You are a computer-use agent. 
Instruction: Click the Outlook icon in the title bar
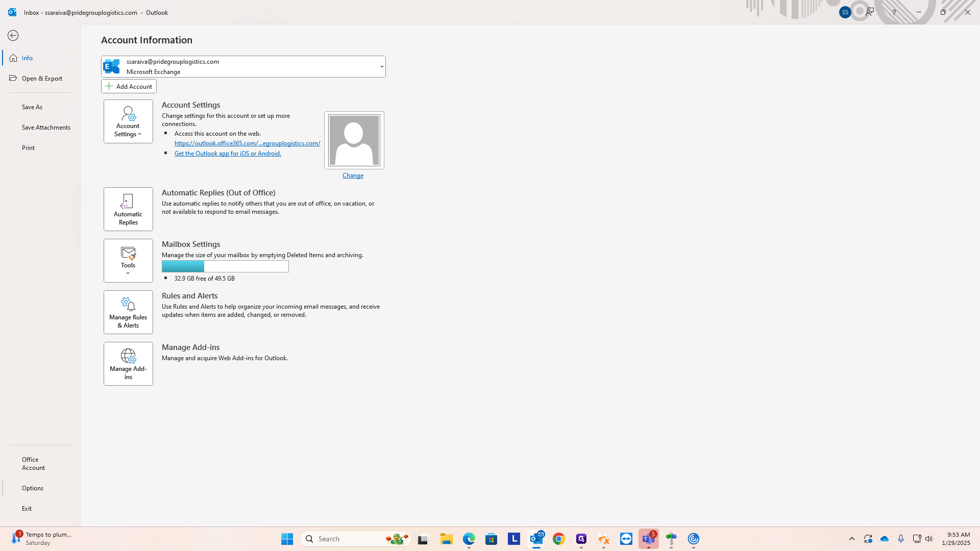click(x=12, y=12)
